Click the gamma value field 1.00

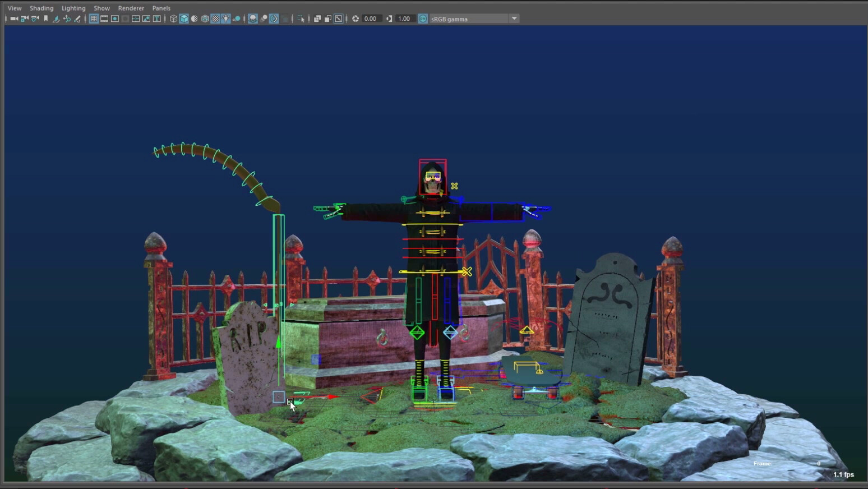(x=404, y=19)
